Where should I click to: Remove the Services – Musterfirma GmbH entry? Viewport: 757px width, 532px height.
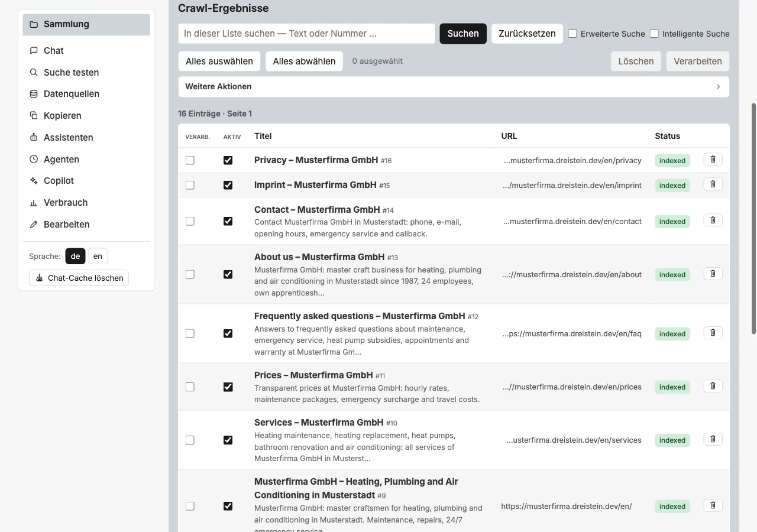[713, 439]
